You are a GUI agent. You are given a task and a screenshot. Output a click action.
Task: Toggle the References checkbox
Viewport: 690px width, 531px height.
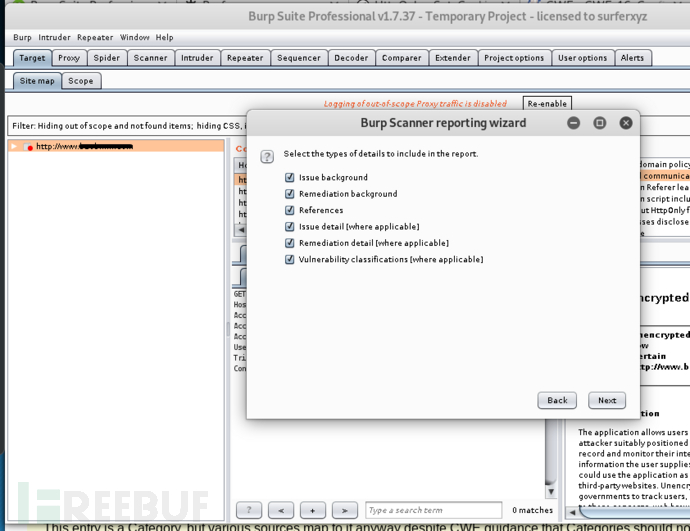click(x=289, y=210)
